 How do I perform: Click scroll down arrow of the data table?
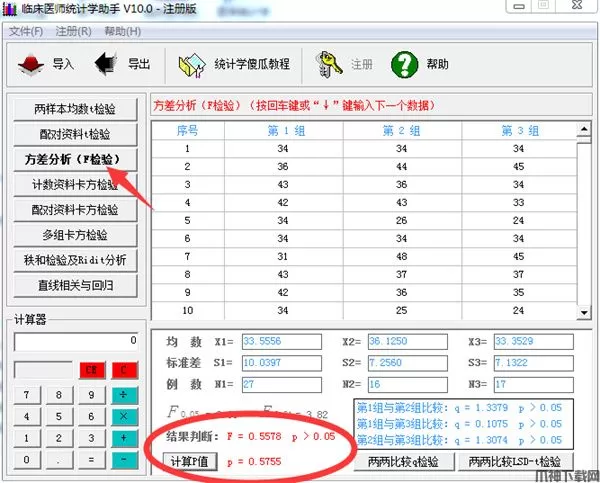click(584, 312)
